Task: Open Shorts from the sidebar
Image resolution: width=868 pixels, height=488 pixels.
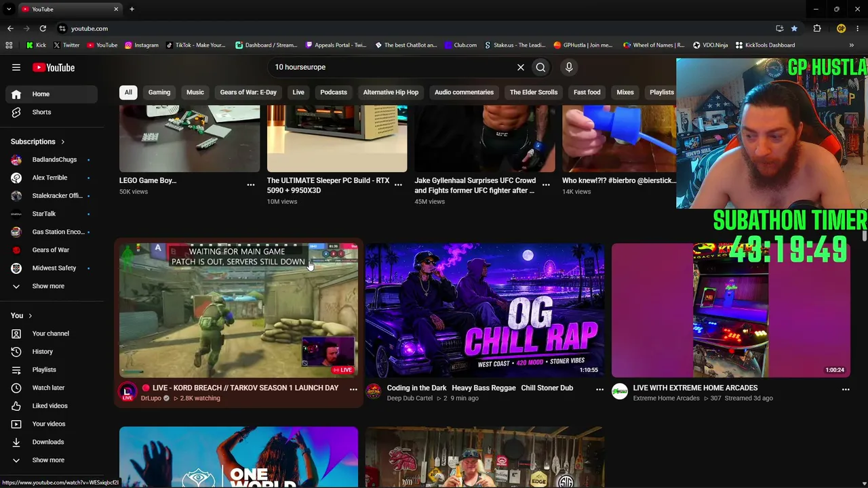Action: click(52, 113)
